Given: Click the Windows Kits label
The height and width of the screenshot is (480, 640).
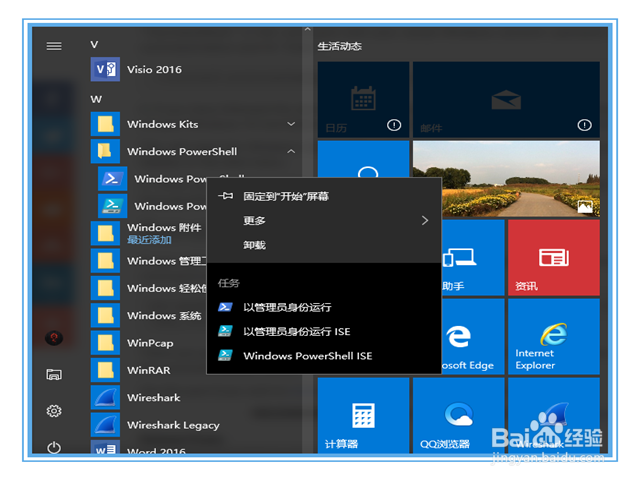Looking at the screenshot, I should (162, 124).
